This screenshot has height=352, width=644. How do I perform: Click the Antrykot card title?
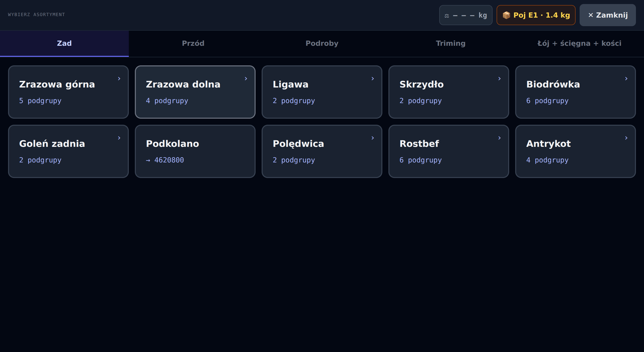coord(548,144)
